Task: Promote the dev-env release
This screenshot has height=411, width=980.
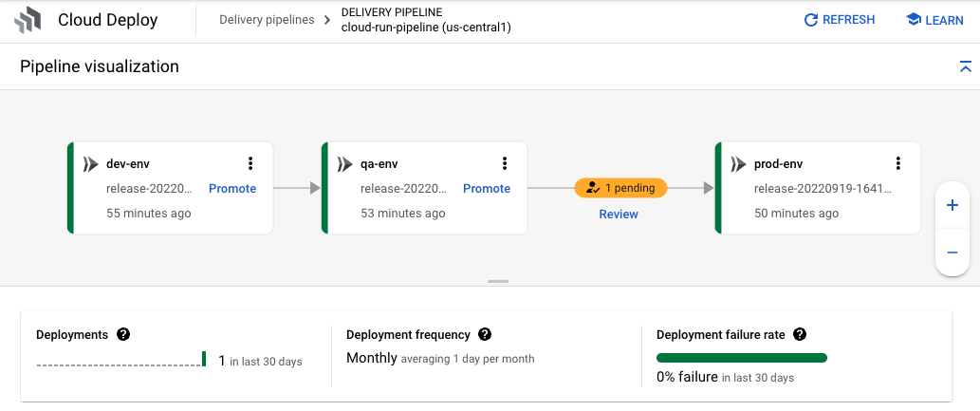Action: [232, 189]
